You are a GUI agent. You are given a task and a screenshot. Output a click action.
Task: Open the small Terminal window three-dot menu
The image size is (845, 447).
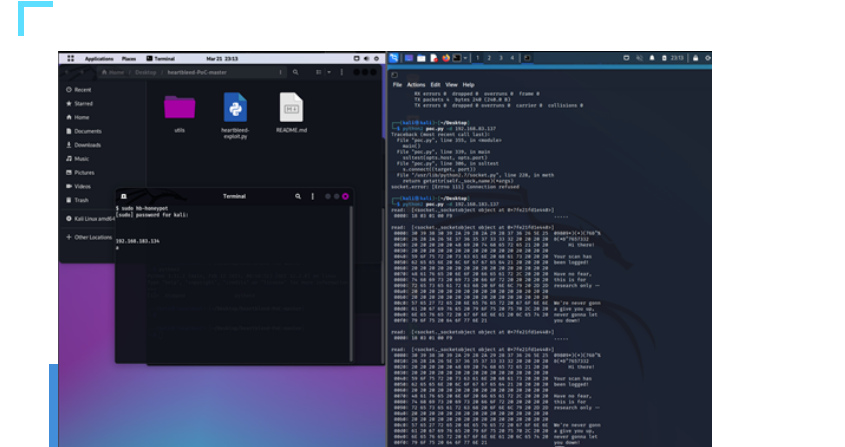313,196
